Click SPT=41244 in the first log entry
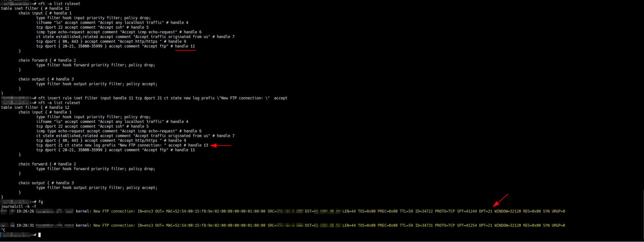644x242 pixels. click(467, 211)
